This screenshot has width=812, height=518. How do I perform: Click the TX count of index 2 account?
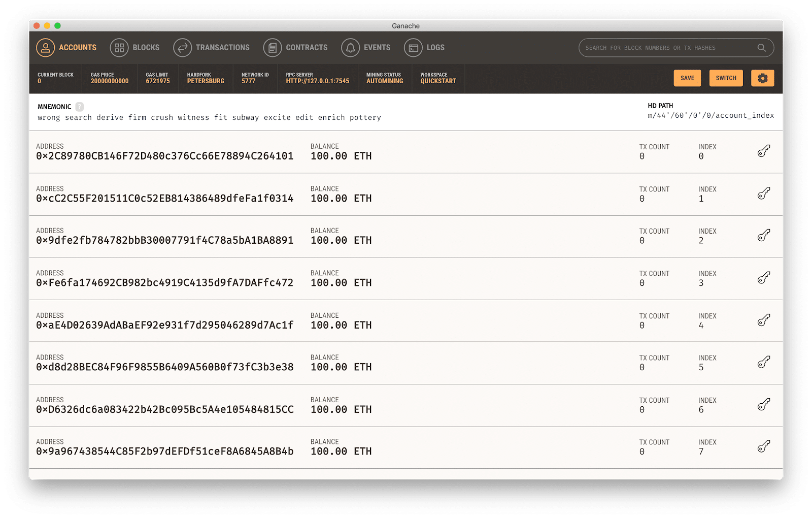point(642,241)
